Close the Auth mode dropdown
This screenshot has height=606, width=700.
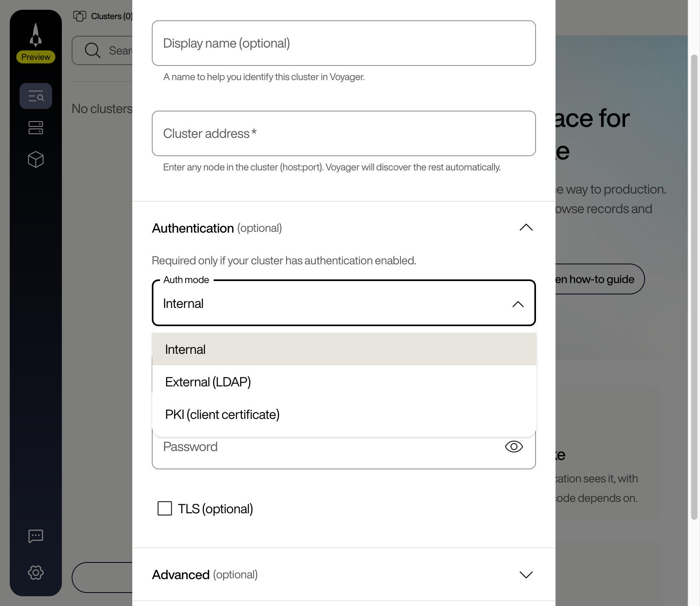click(518, 304)
